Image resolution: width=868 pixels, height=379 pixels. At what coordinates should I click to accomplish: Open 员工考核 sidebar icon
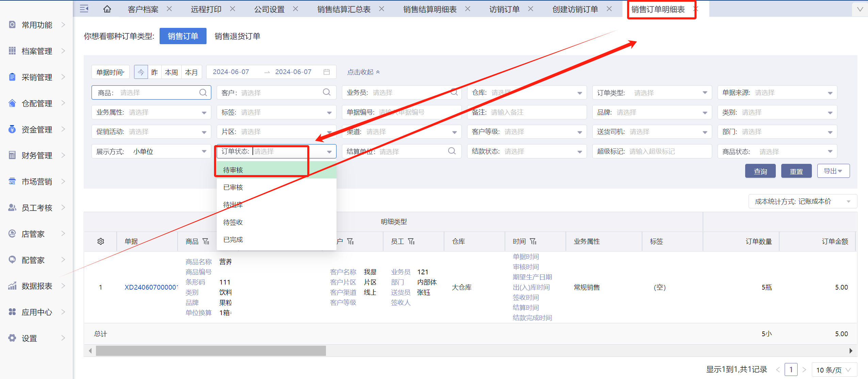click(x=12, y=207)
